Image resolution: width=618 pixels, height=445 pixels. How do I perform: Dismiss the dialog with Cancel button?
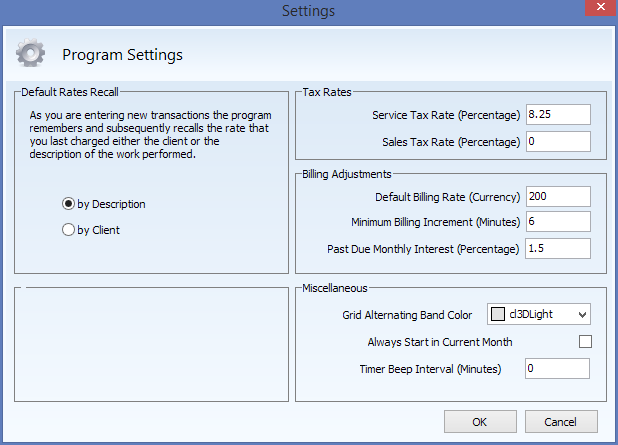pyautogui.click(x=561, y=422)
